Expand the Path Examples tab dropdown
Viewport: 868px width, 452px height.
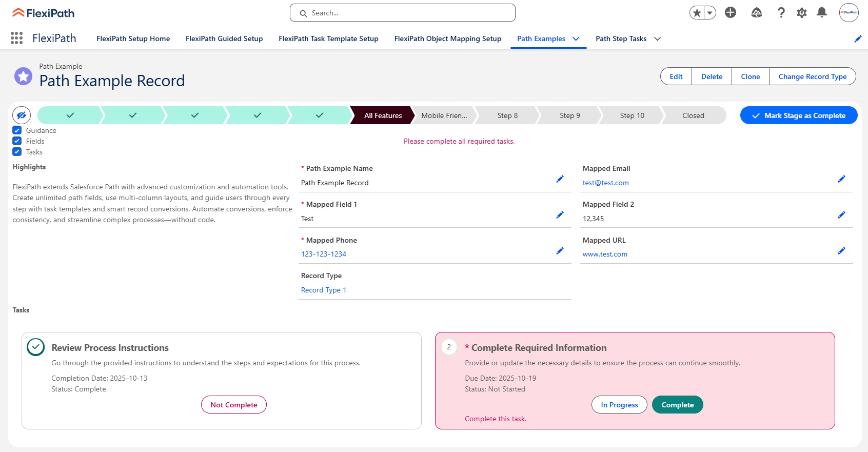(576, 39)
